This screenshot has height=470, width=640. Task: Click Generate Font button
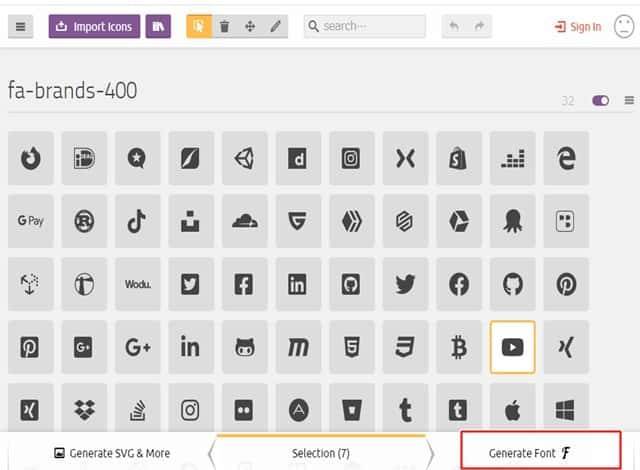541,451
